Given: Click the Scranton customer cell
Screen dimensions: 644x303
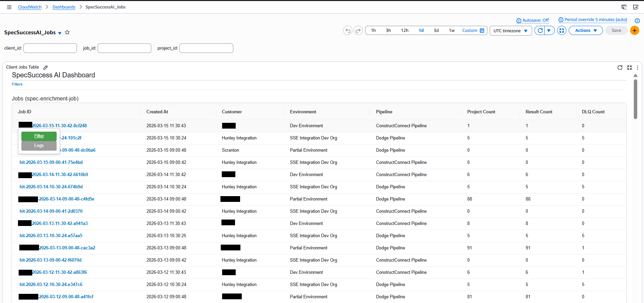Looking at the screenshot, I should 231,150.
